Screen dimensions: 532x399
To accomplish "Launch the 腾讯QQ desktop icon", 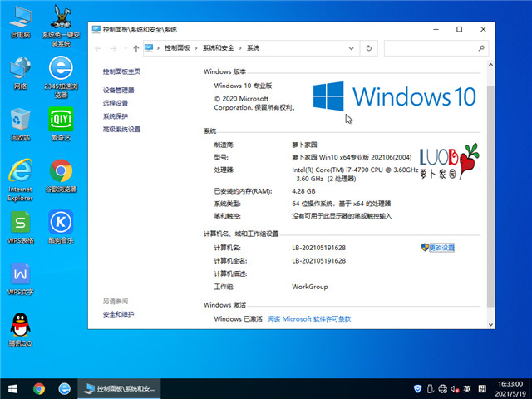I will click(x=20, y=330).
